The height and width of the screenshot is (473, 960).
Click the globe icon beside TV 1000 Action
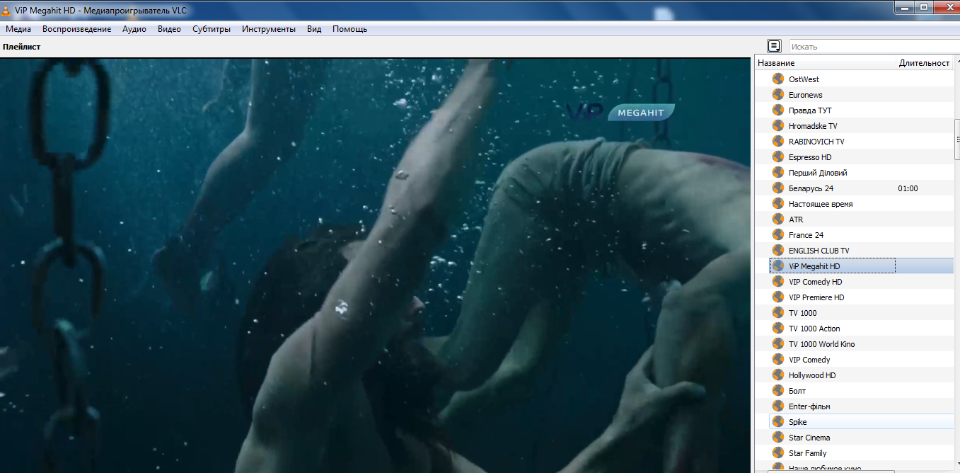[x=778, y=328]
